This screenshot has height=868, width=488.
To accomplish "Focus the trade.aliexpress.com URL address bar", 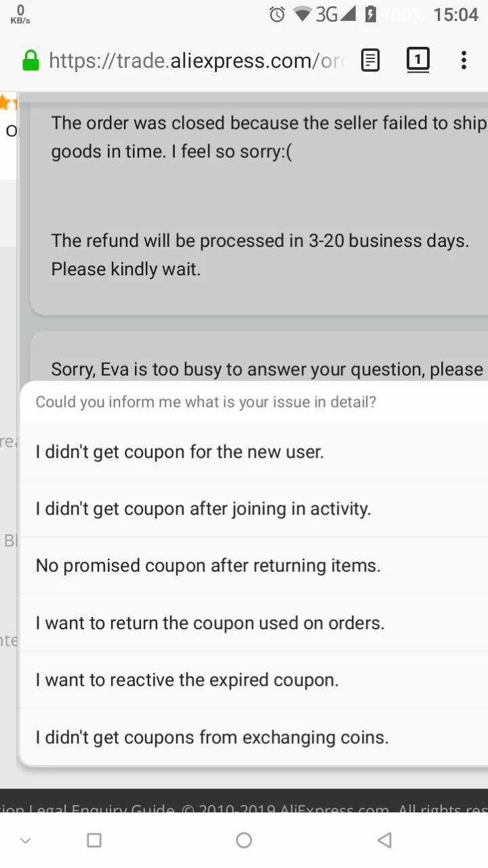I will [197, 61].
